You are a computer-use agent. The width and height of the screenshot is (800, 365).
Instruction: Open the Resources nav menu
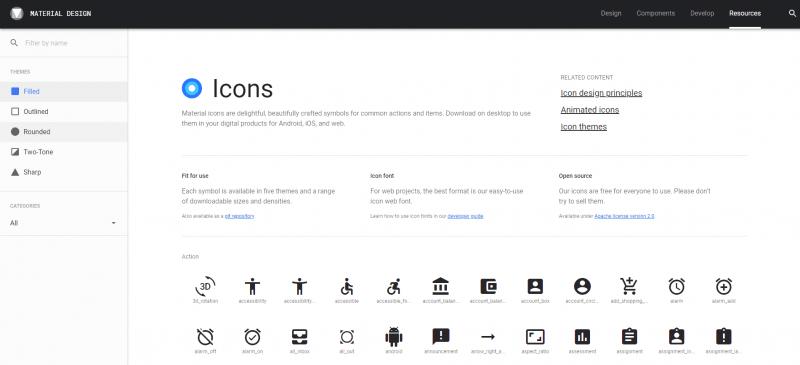click(x=745, y=13)
